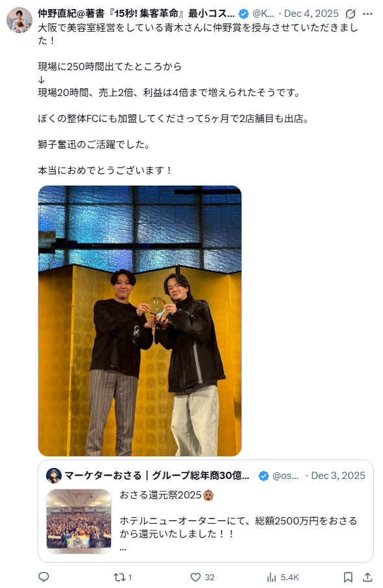Click the Grok explain icon beside date
This screenshot has width=383, height=588.
[351, 14]
